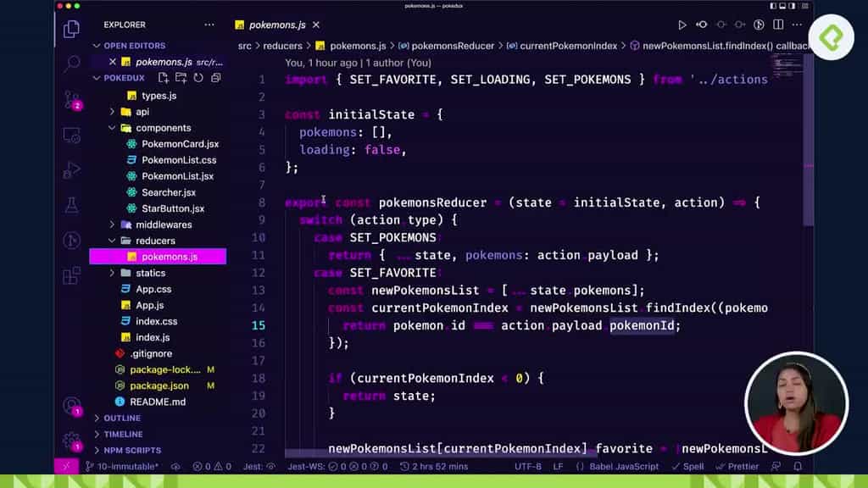Image resolution: width=868 pixels, height=488 pixels.
Task: Create a new folder in the Explorer
Action: [181, 77]
